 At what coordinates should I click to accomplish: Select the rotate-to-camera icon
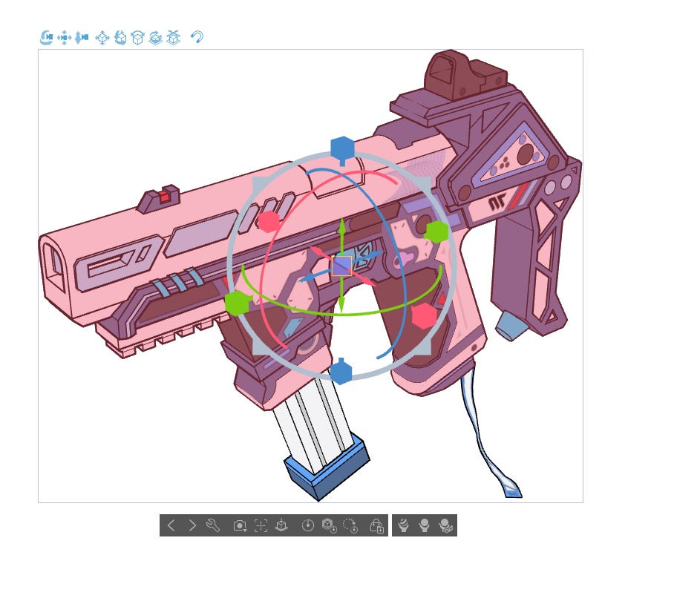tap(46, 38)
